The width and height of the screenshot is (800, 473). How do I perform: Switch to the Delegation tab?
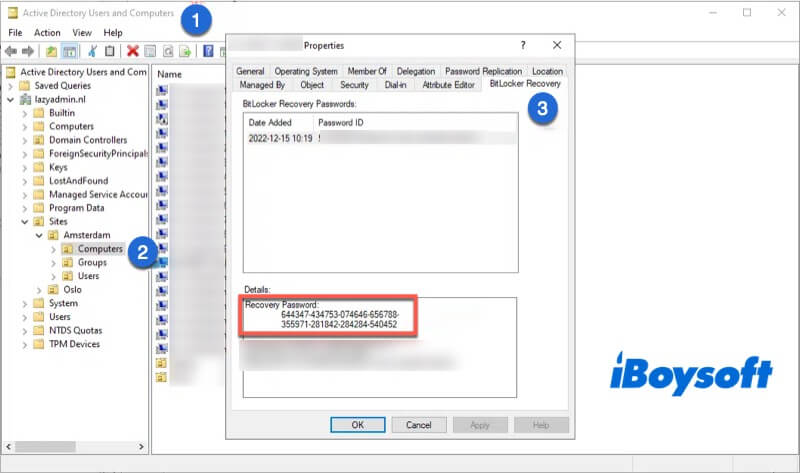click(x=416, y=71)
